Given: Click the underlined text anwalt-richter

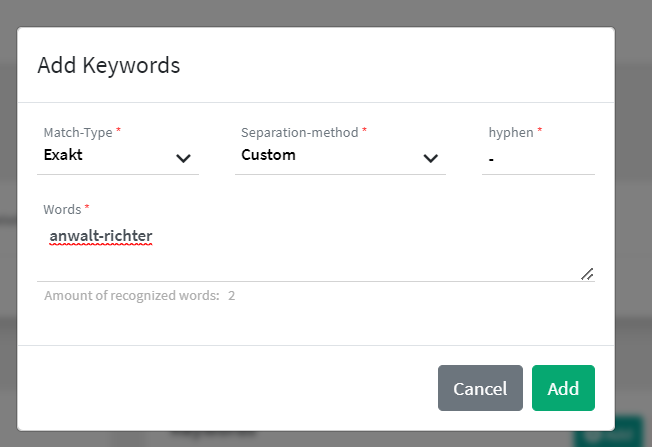Looking at the screenshot, I should (101, 236).
